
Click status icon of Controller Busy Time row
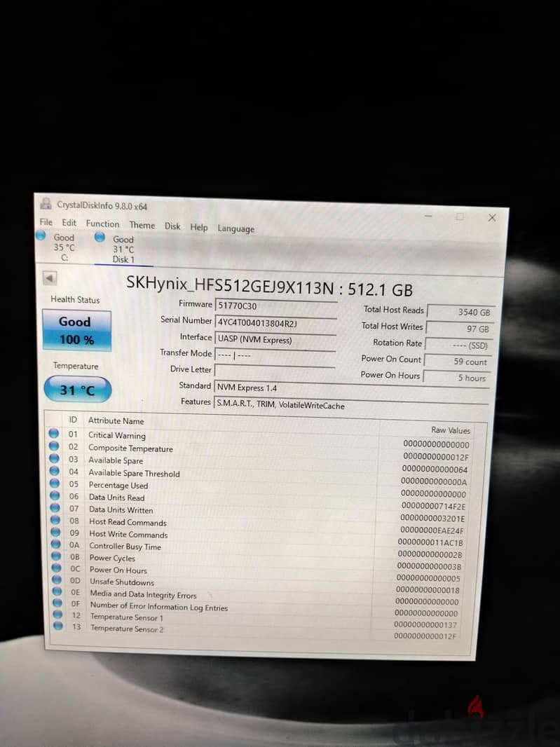(x=56, y=544)
